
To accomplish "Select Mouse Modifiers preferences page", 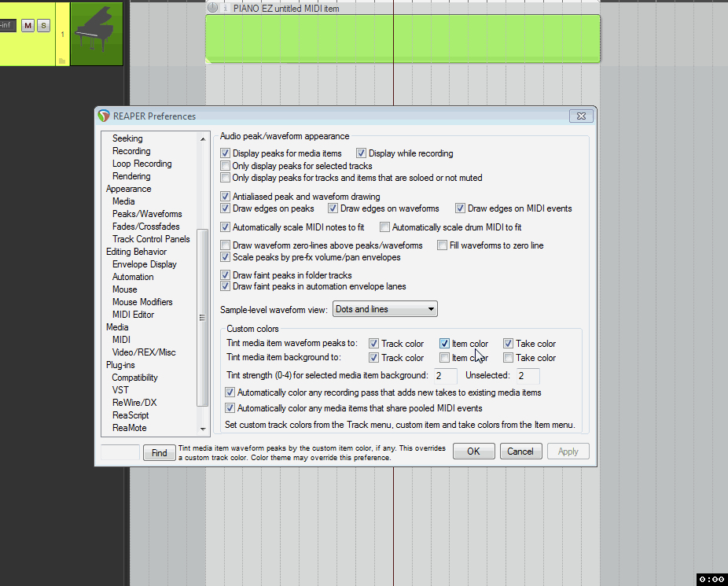I will click(142, 302).
